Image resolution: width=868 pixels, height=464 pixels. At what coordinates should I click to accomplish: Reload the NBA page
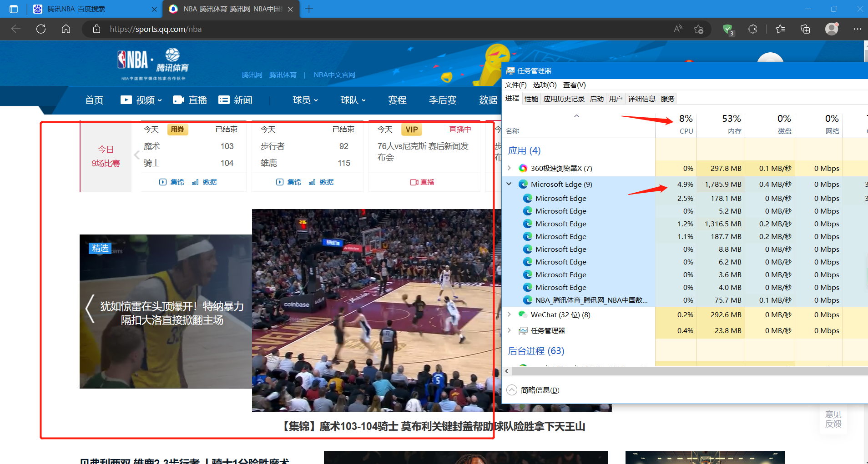41,29
